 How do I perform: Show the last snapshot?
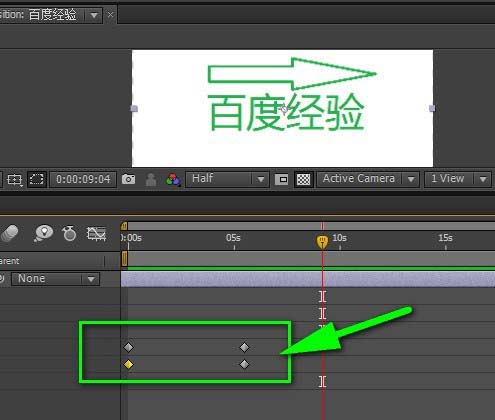pos(151,180)
